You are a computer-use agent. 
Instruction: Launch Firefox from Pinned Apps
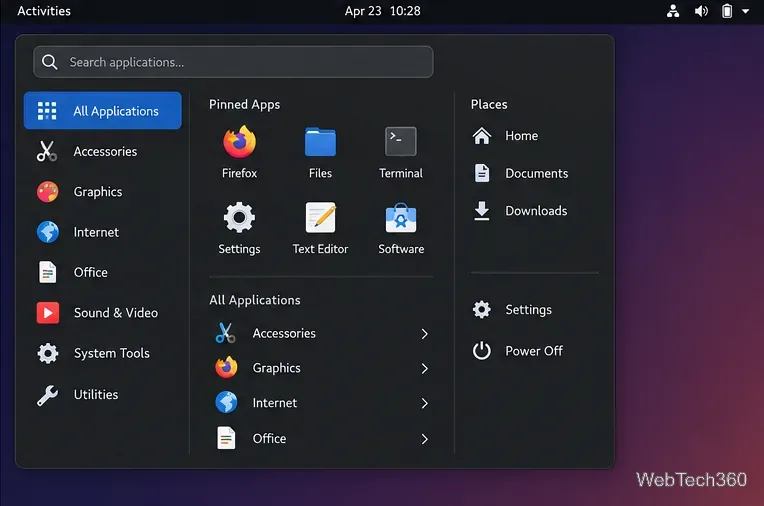click(x=239, y=152)
